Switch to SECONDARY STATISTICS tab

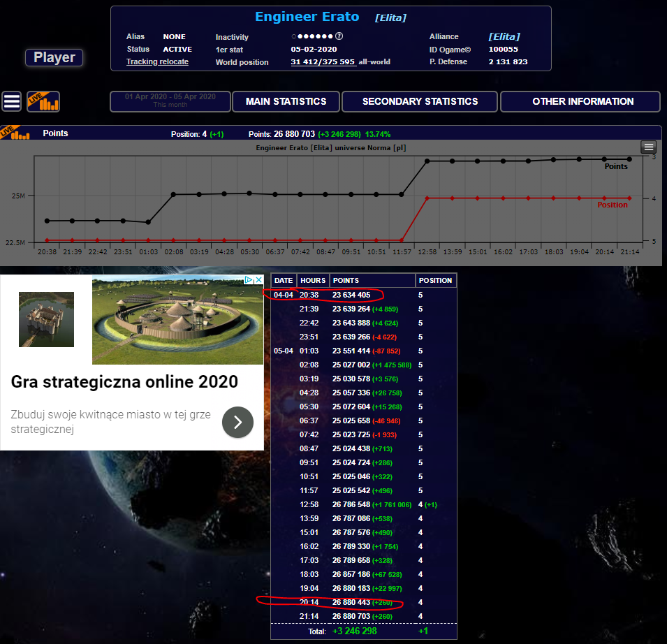(420, 101)
